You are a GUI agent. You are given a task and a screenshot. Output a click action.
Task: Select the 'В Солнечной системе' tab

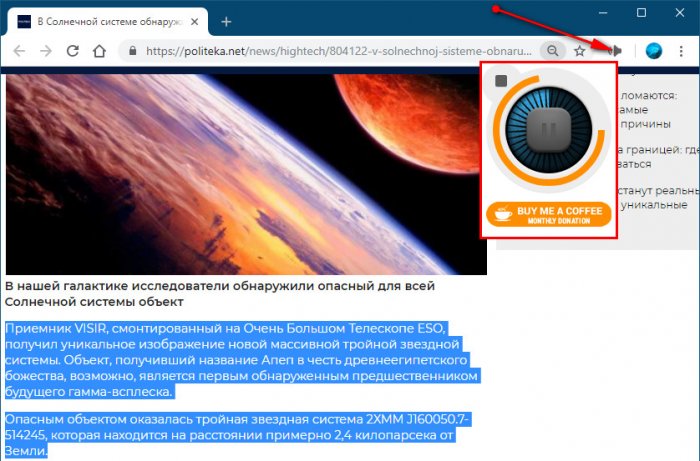pos(106,21)
